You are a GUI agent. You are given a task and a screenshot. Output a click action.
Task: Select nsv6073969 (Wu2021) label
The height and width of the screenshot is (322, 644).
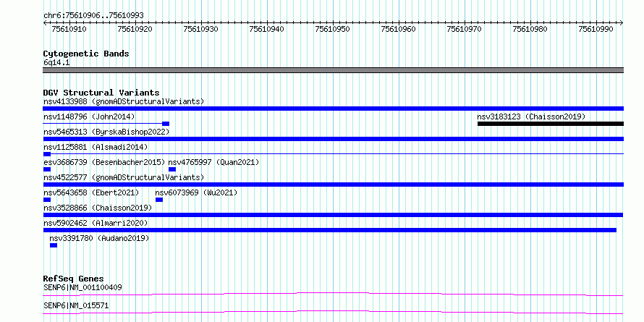pos(196,192)
